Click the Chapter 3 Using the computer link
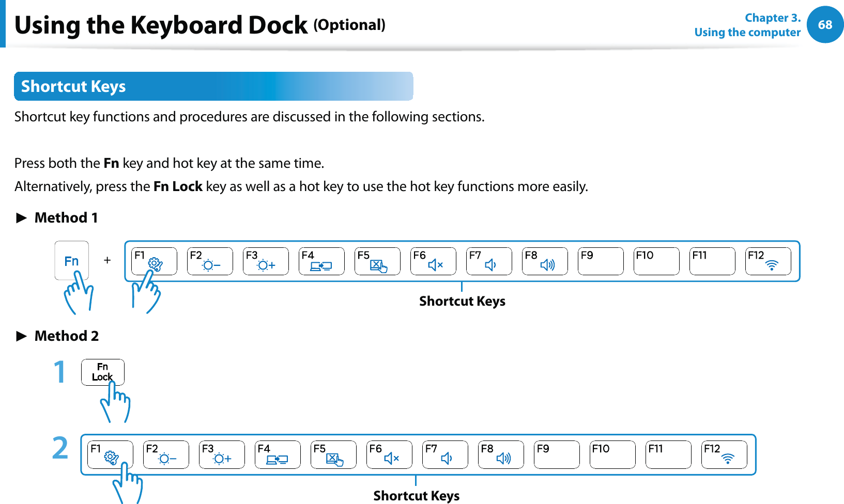 (x=747, y=25)
